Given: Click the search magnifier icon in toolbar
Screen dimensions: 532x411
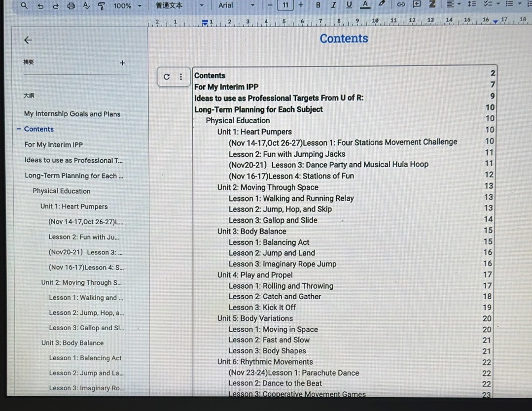Looking at the screenshot, I should (x=25, y=5).
